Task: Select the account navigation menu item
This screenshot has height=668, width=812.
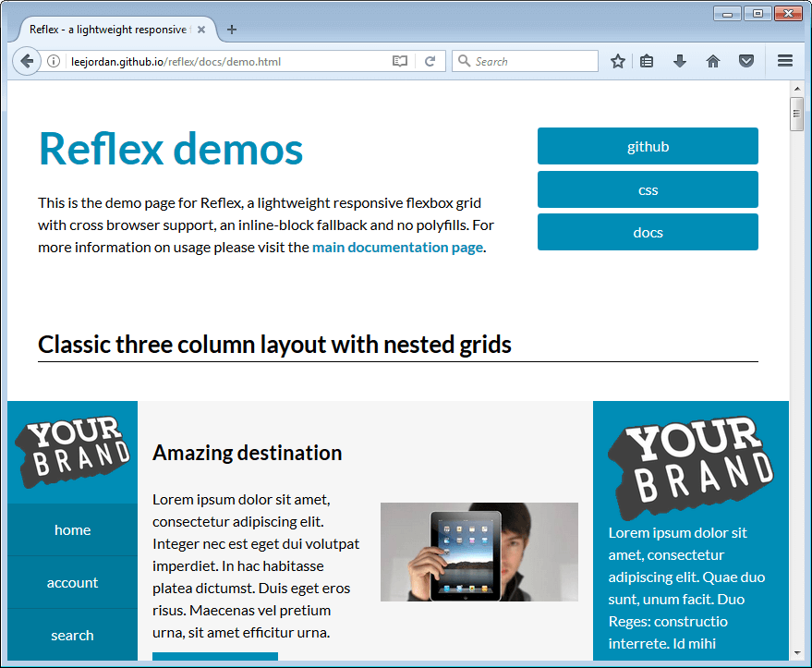Action: 72,583
